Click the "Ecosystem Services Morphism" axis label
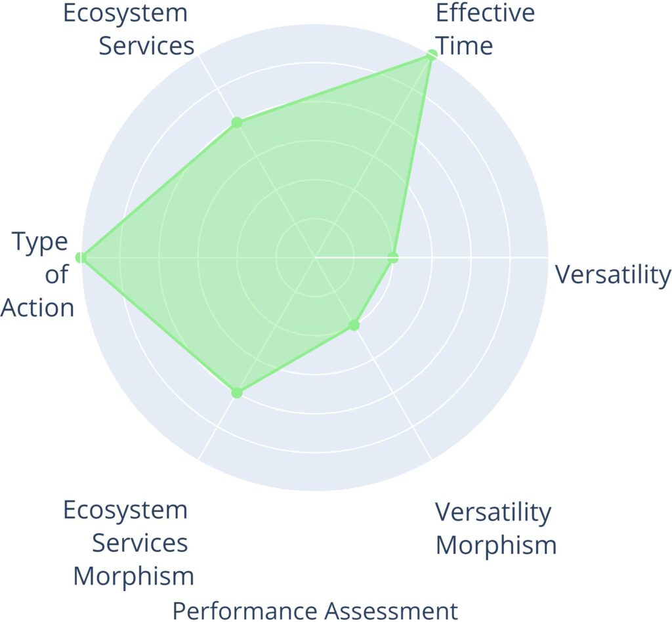Viewport: 672px width, 622px height. click(x=129, y=543)
